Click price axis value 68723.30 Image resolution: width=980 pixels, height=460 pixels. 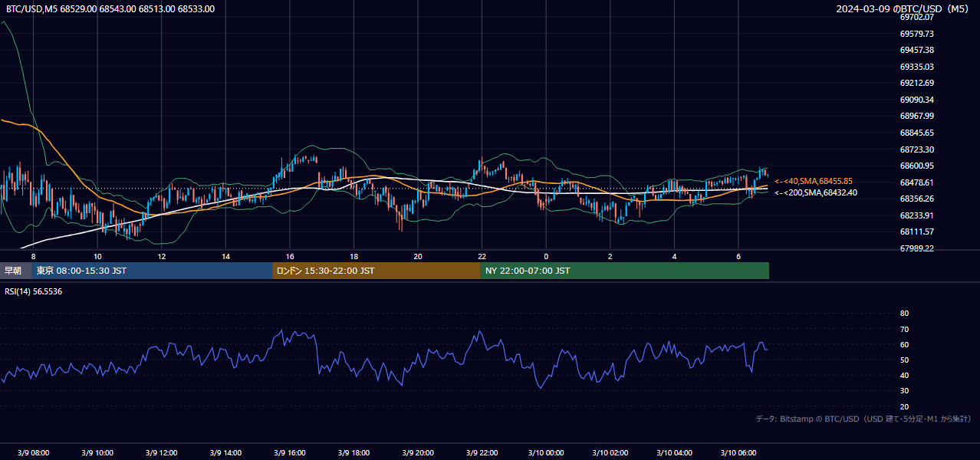pos(916,149)
